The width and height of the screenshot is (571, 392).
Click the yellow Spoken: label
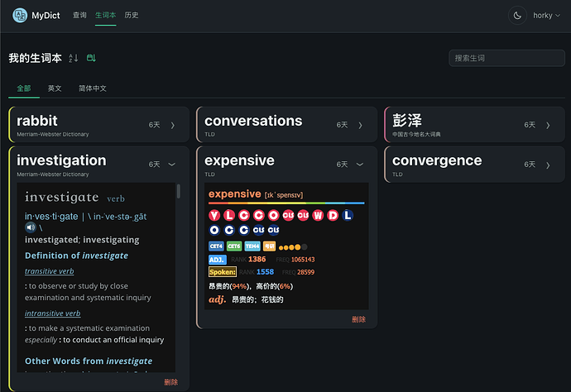click(223, 272)
